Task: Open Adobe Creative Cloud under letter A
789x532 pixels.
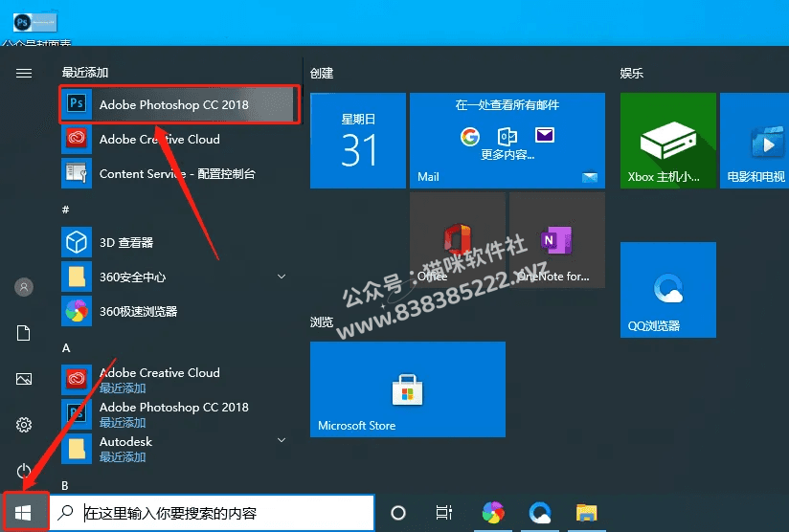Action: pos(180,380)
